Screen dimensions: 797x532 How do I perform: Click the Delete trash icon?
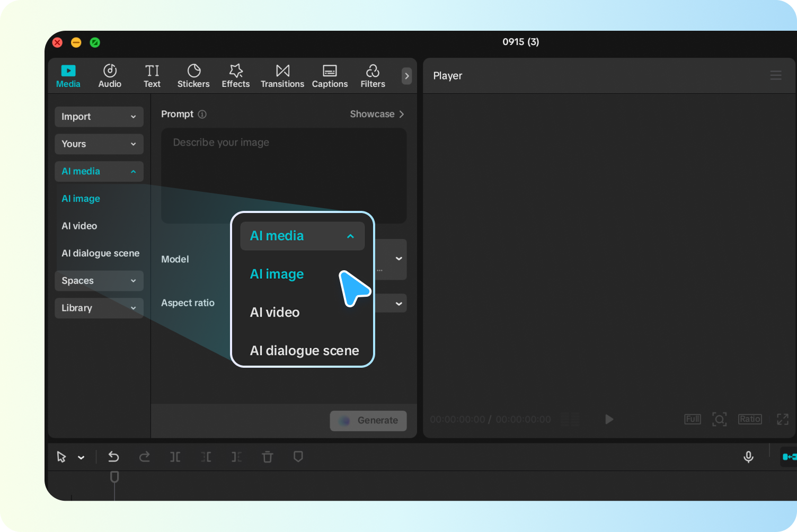[x=268, y=457]
